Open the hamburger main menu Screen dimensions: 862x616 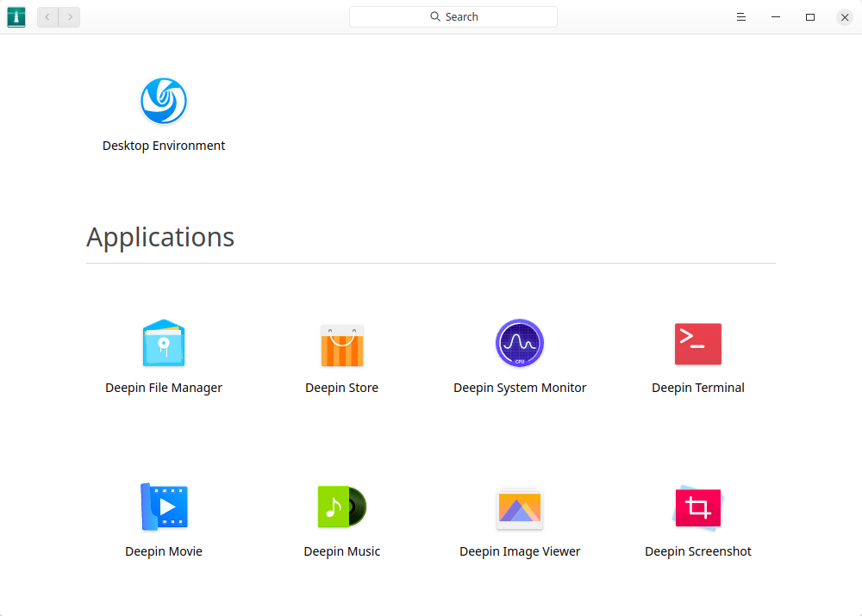[741, 17]
